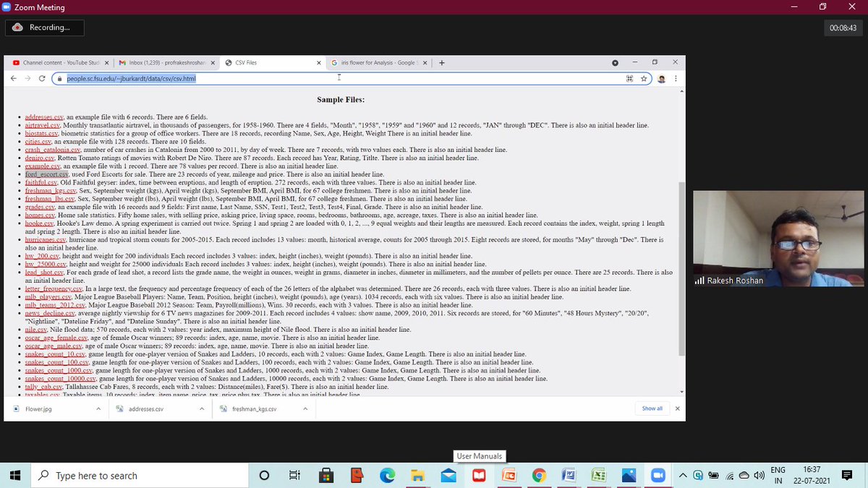Open Microsoft Store from taskbar
Image resolution: width=868 pixels, height=488 pixels.
pyautogui.click(x=325, y=475)
